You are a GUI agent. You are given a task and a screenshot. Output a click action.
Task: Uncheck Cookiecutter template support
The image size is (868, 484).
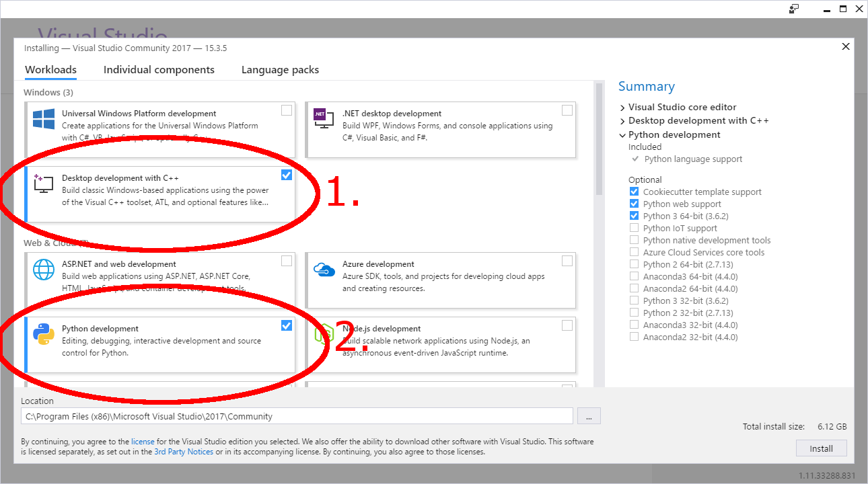coord(634,192)
